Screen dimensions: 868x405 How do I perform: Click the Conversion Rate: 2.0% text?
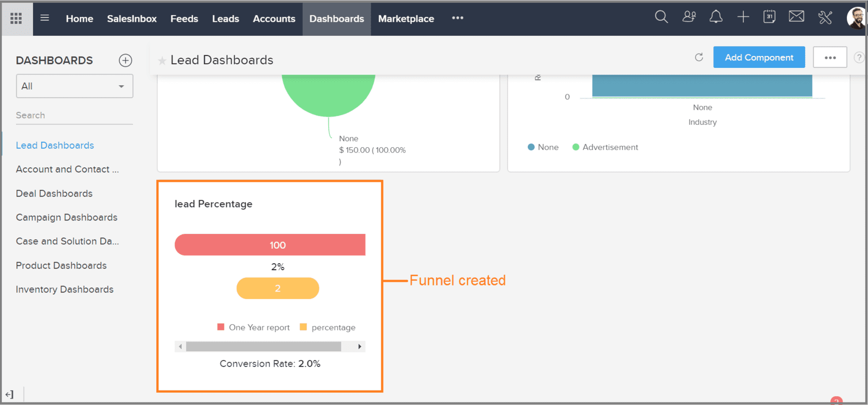tap(270, 364)
